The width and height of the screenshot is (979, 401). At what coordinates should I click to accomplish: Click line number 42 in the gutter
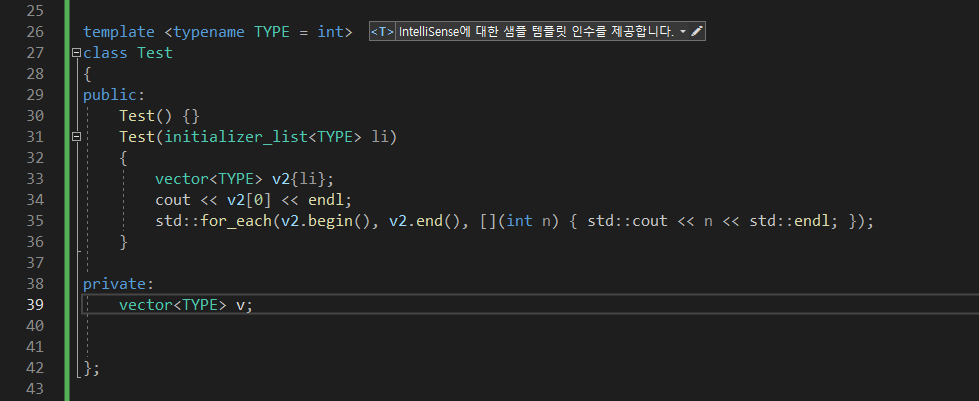36,367
